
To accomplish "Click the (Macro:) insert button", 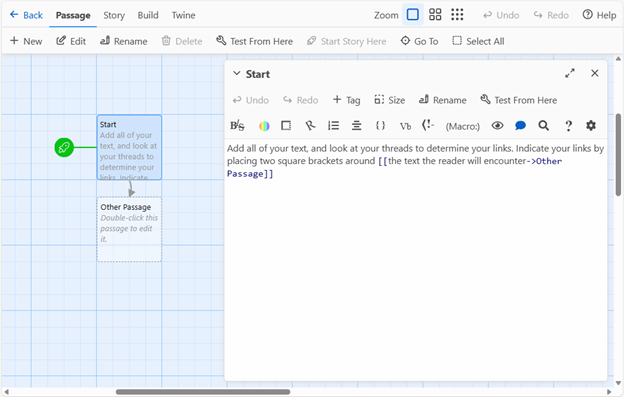I will point(463,126).
